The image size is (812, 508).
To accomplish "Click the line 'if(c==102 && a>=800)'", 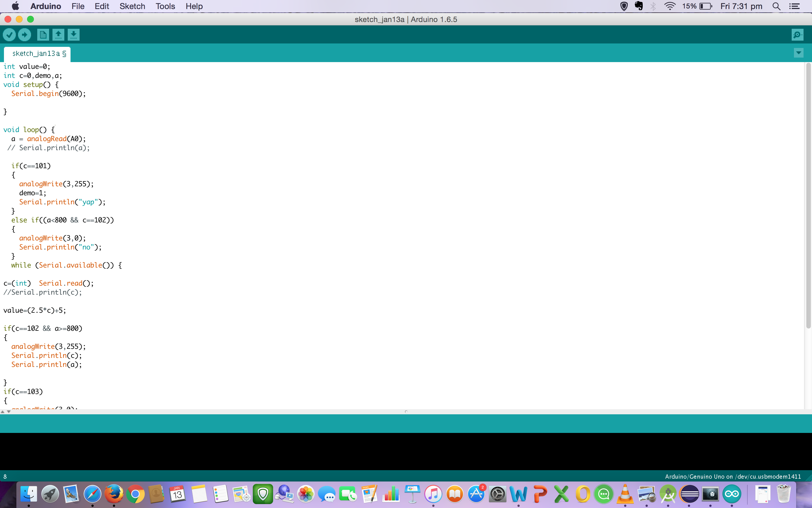I will (43, 329).
